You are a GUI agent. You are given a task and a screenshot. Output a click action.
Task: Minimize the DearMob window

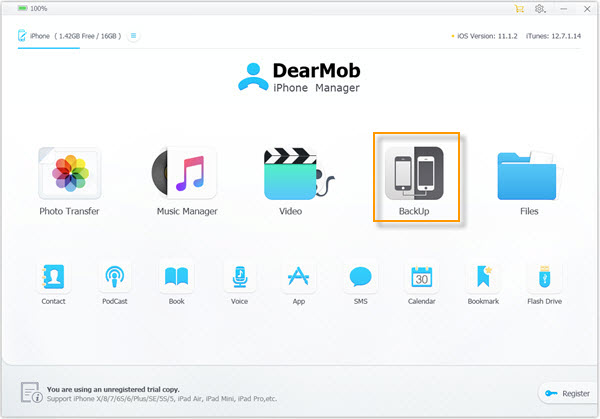[564, 8]
